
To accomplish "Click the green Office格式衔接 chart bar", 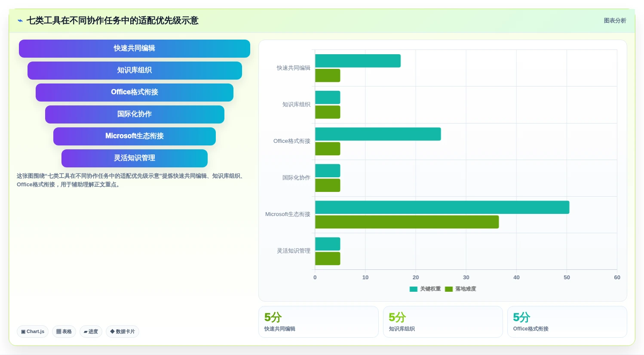I will click(328, 148).
